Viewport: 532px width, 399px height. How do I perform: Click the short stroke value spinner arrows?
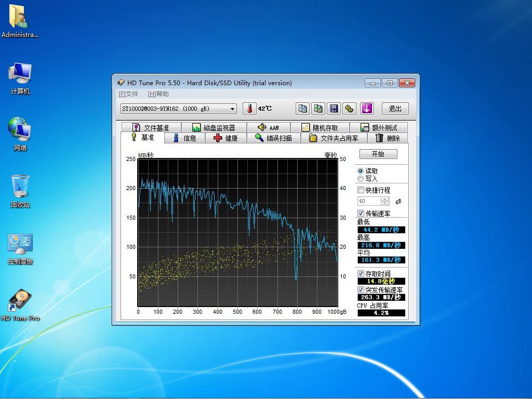pos(385,201)
